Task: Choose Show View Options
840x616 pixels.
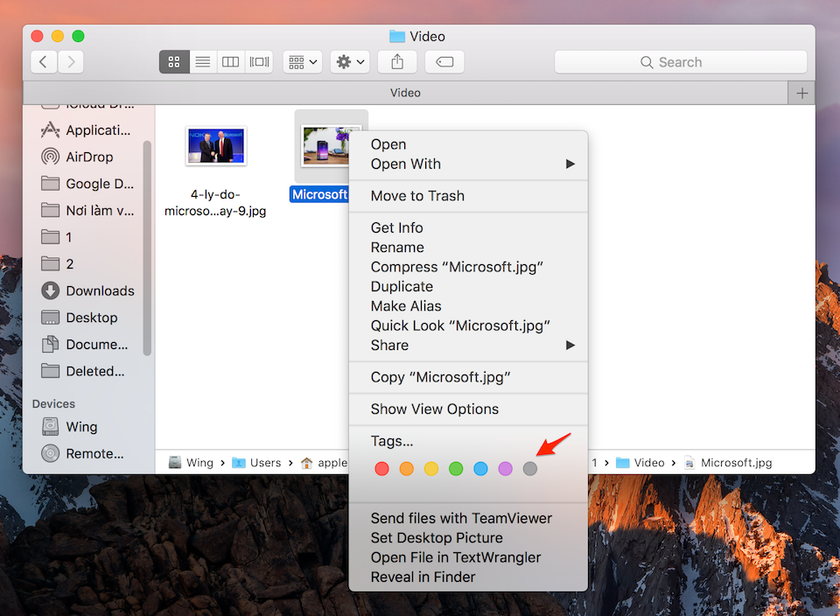Action: [x=435, y=409]
